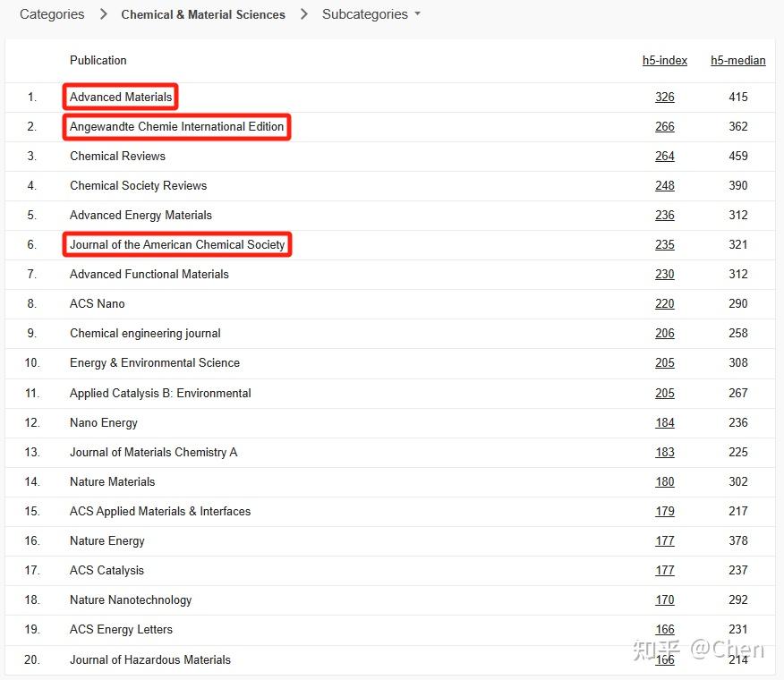This screenshot has height=680, width=784.
Task: Open h5-index 205 for Applied Catalysis B
Action: pos(664,393)
